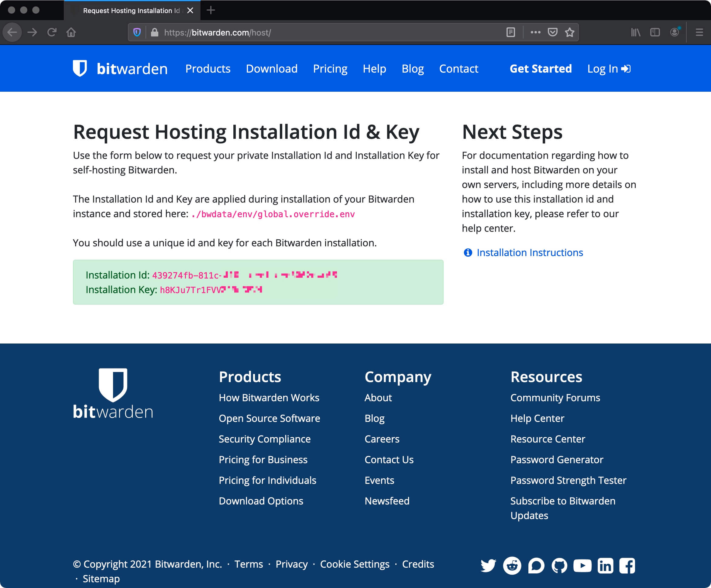Open Credits link in footer
711x588 pixels.
[418, 564]
